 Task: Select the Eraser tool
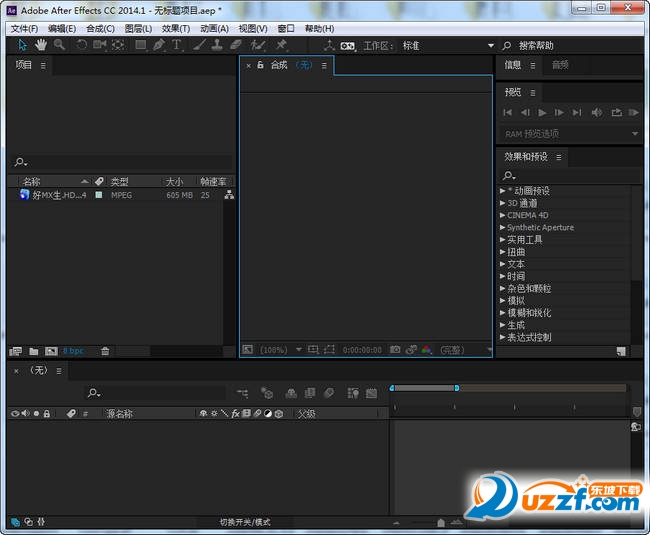click(x=235, y=45)
